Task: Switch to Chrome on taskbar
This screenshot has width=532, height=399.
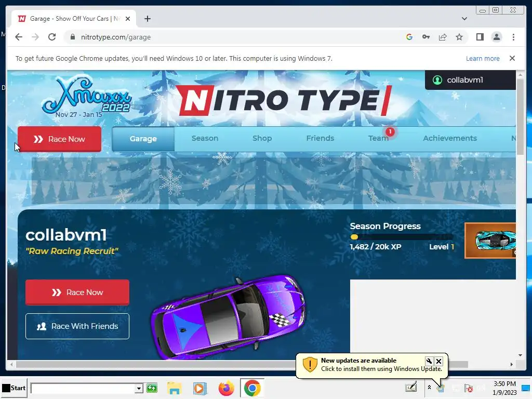Action: point(252,388)
